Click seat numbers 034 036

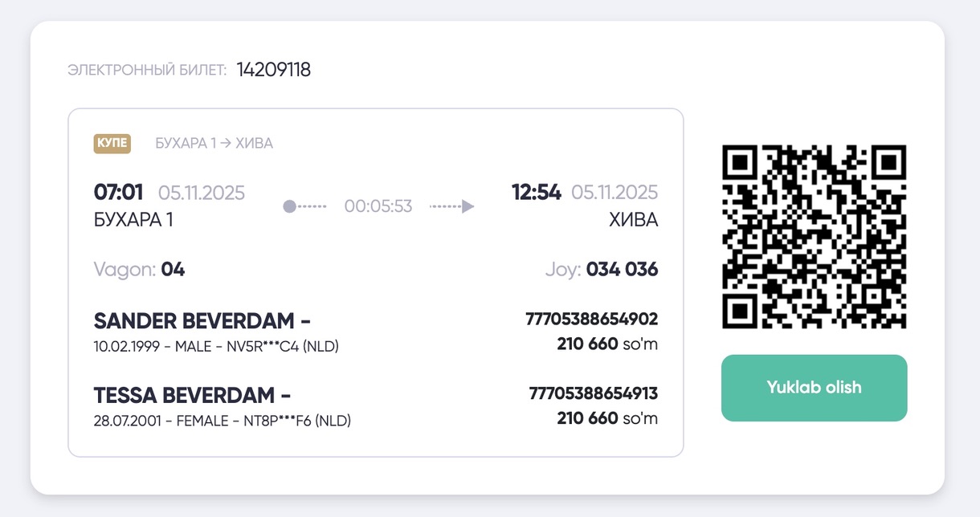[x=622, y=270]
